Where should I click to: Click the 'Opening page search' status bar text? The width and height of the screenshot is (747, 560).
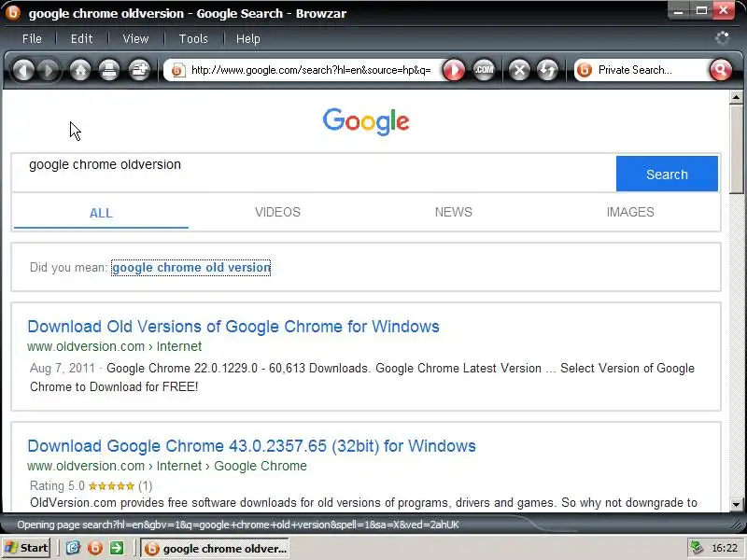pos(238,525)
